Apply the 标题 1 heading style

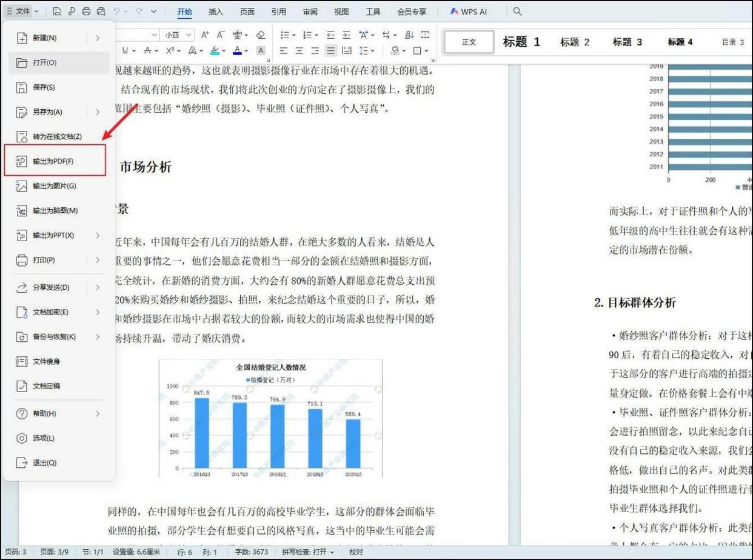tap(521, 42)
